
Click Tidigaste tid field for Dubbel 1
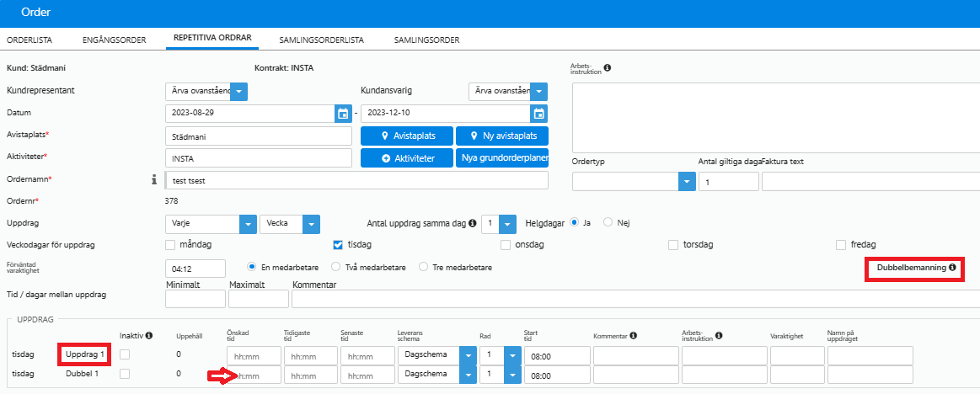(x=311, y=375)
